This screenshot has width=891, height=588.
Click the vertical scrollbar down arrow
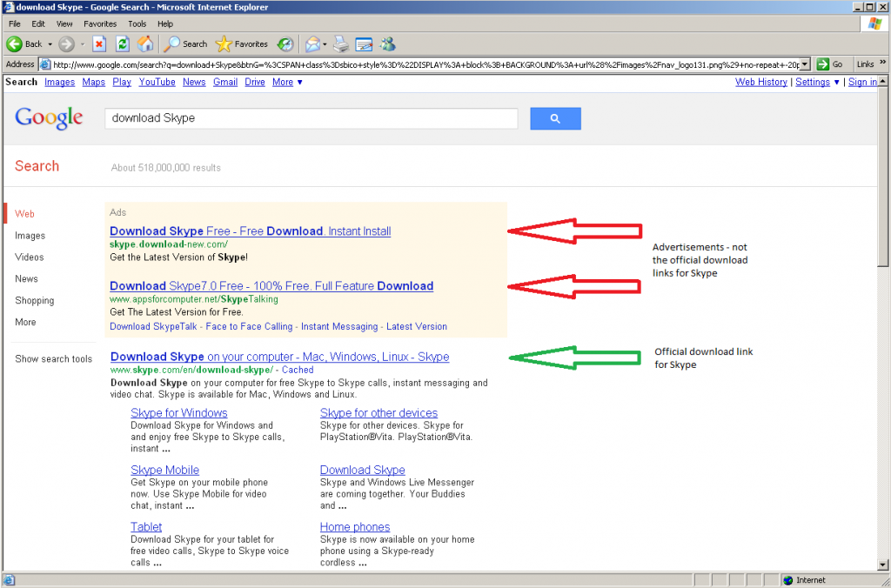click(882, 565)
